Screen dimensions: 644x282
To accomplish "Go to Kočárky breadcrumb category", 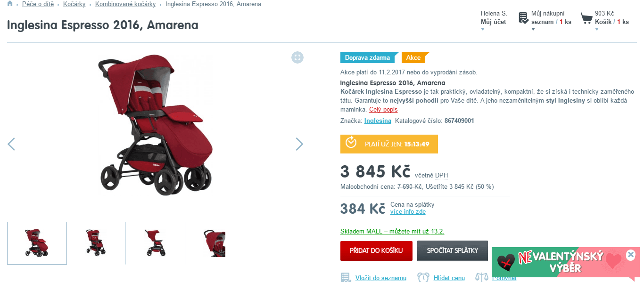I will 74,4.
